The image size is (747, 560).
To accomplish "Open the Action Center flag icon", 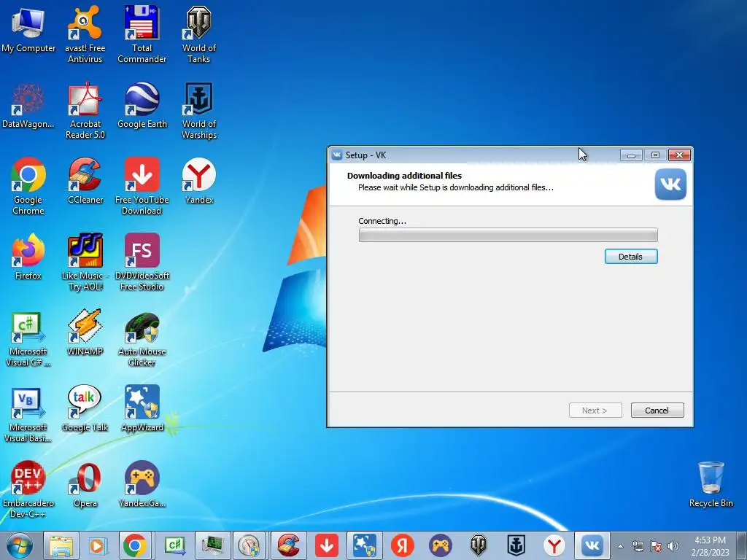I will (x=656, y=546).
